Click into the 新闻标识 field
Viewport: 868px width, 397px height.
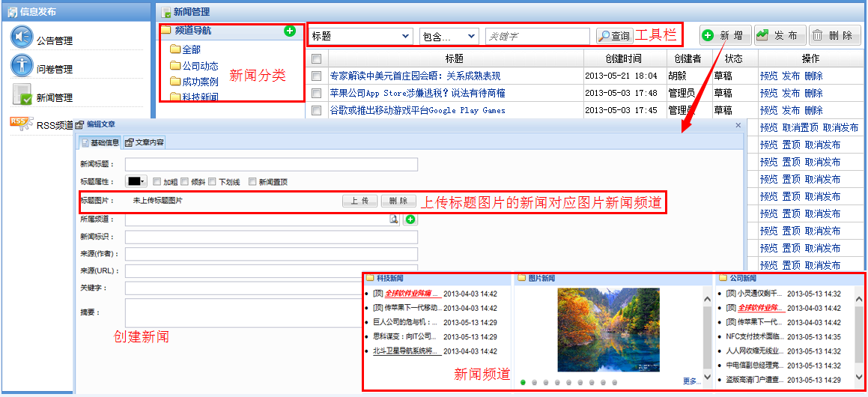click(x=271, y=237)
